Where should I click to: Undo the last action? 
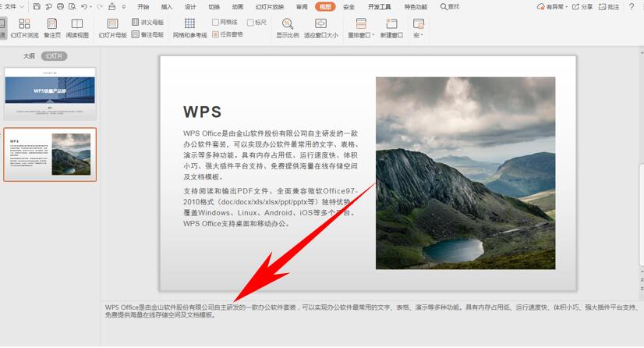click(x=83, y=6)
